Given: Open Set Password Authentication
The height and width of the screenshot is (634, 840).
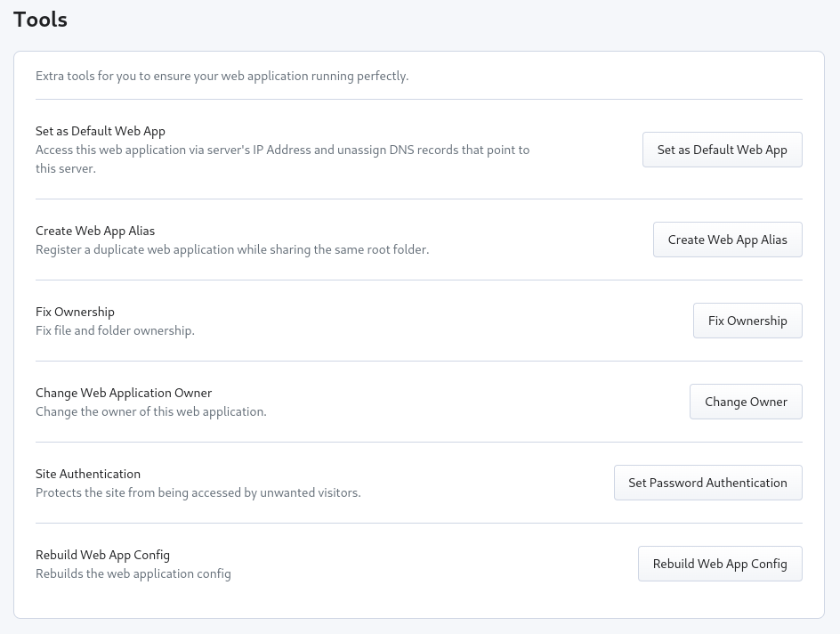Looking at the screenshot, I should click(x=707, y=483).
